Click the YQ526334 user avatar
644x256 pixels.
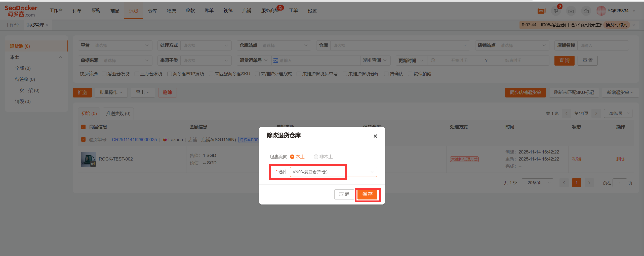[601, 11]
